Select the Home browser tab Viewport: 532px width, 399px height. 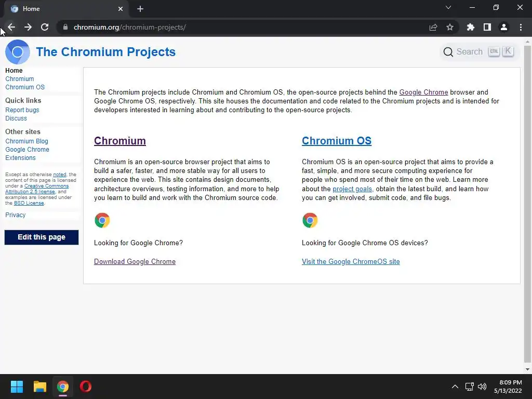coord(66,9)
